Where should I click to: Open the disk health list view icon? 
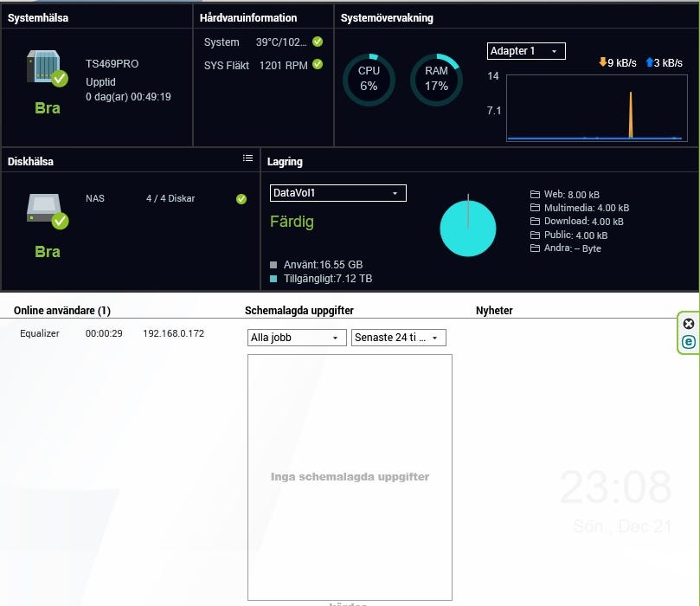[247, 158]
